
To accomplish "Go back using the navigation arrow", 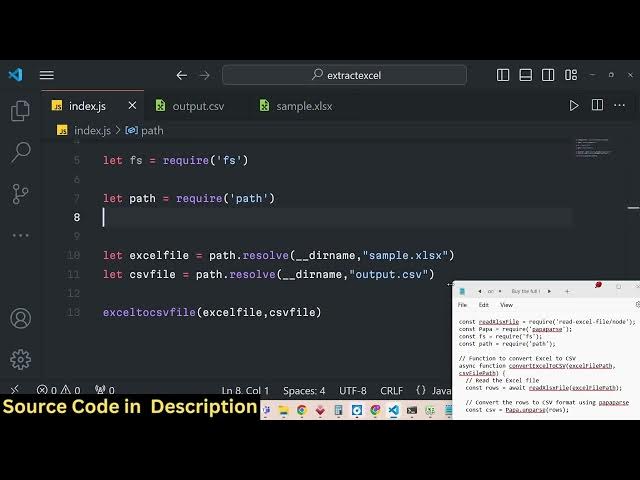I will 182,75.
